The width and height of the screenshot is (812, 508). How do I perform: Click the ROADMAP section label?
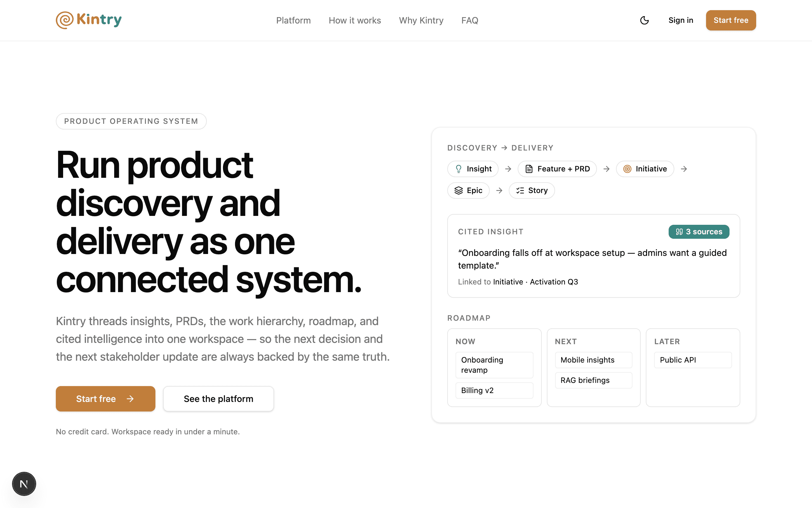pos(469,318)
